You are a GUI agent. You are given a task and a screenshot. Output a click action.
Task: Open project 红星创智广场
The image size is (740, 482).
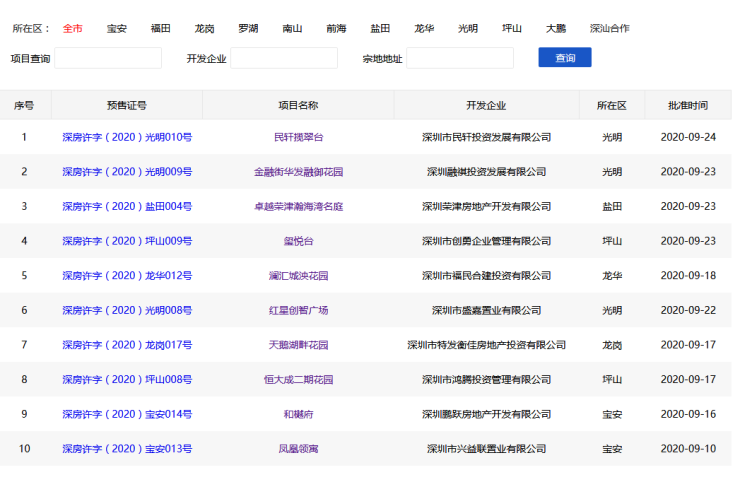298,310
